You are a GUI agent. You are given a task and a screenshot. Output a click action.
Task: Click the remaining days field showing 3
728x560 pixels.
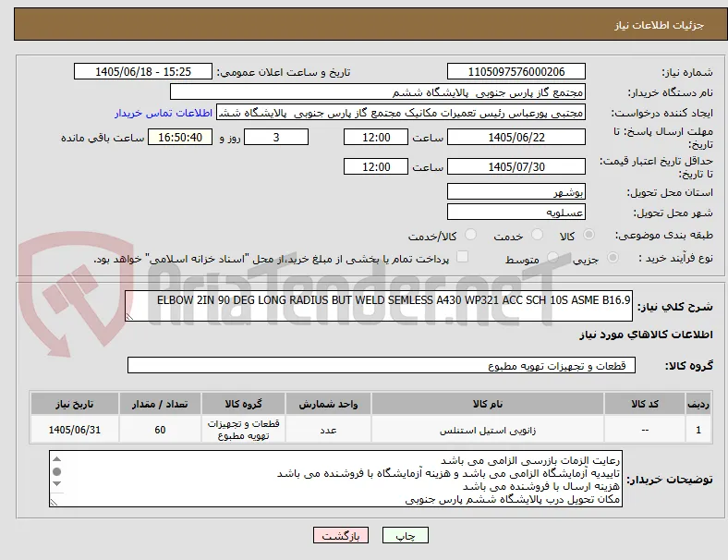pos(276,137)
